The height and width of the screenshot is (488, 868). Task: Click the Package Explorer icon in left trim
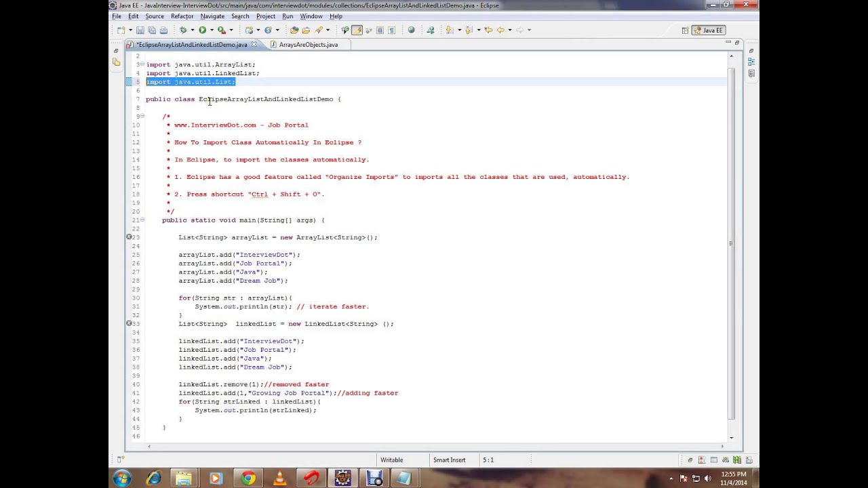pos(116,62)
